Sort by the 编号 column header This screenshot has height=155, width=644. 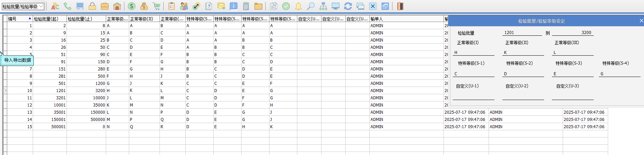tap(19, 19)
